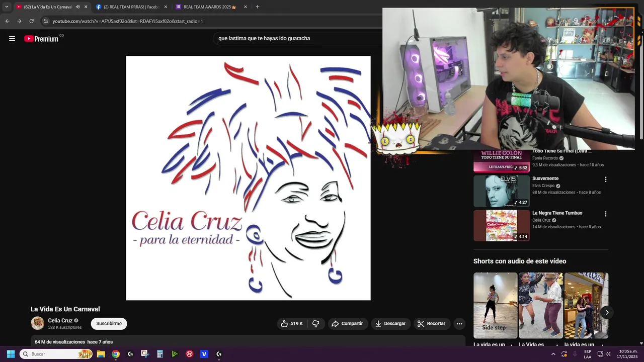
Task: Open the red circular taskbar app icon
Action: coord(189,354)
